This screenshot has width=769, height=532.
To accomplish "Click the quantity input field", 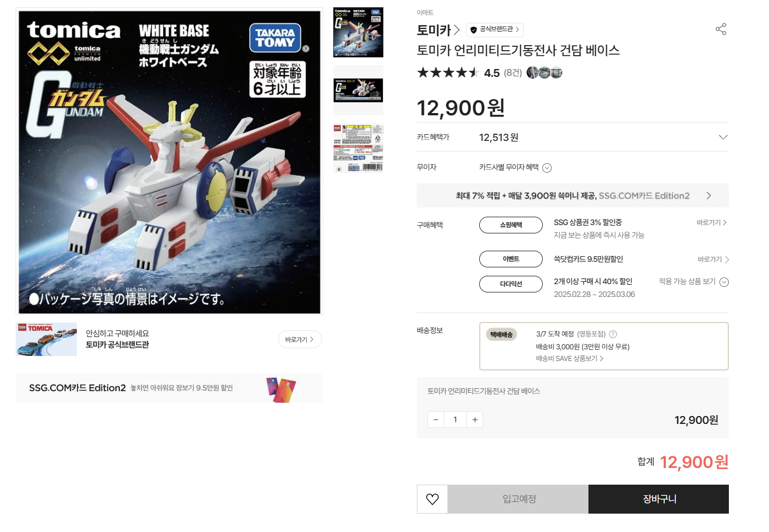I will [x=455, y=419].
